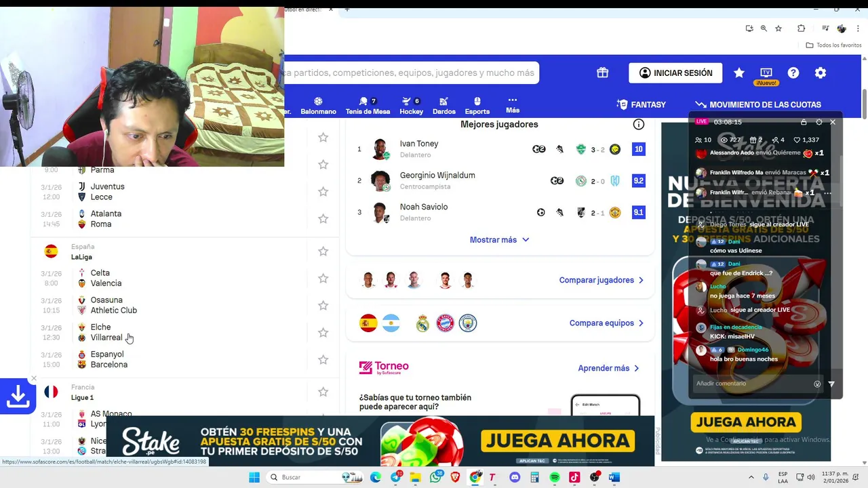Image resolution: width=868 pixels, height=488 pixels.
Task: Favorite the Osasuna vs Athletic Club star
Action: [x=323, y=306]
